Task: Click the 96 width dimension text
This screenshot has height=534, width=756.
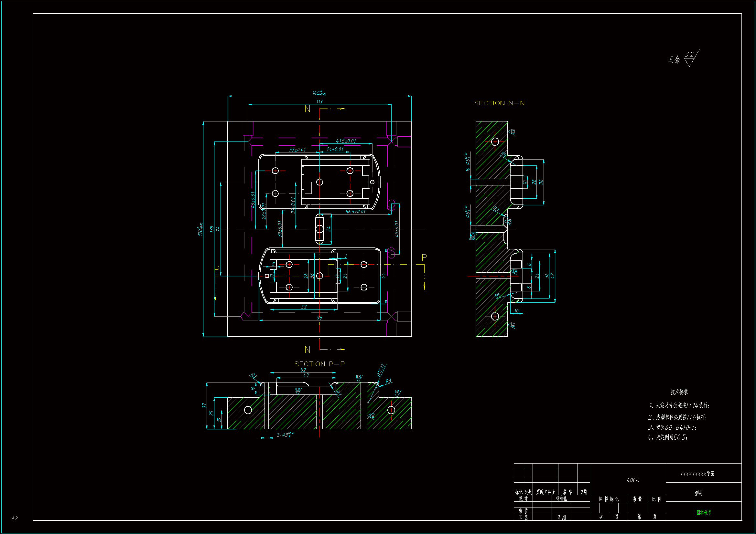Action: click(319, 318)
